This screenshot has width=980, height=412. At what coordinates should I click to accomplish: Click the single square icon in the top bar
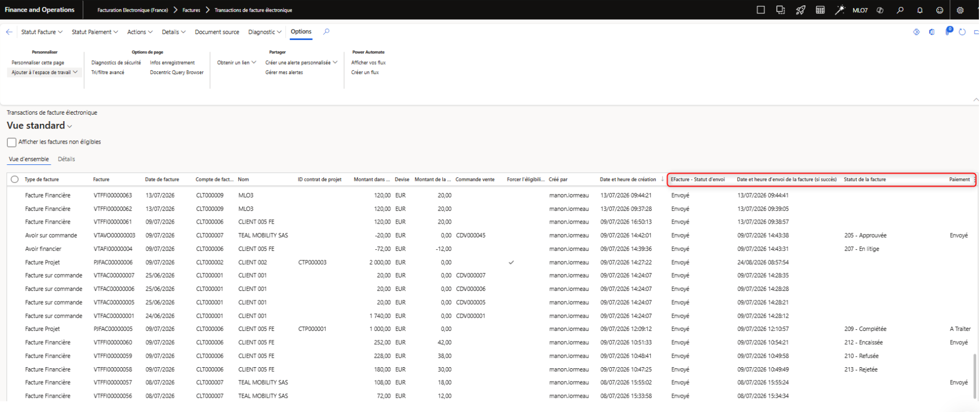pyautogui.click(x=761, y=10)
